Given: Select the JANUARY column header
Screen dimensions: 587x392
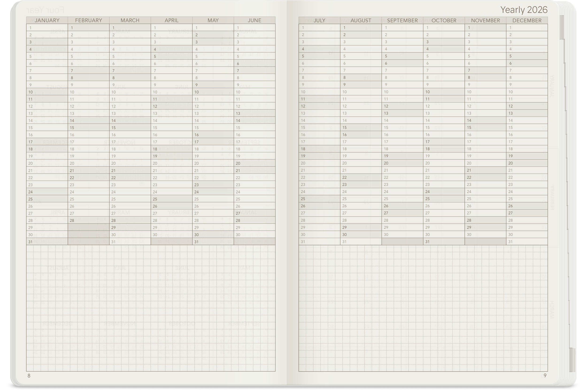Looking at the screenshot, I should tap(46, 20).
